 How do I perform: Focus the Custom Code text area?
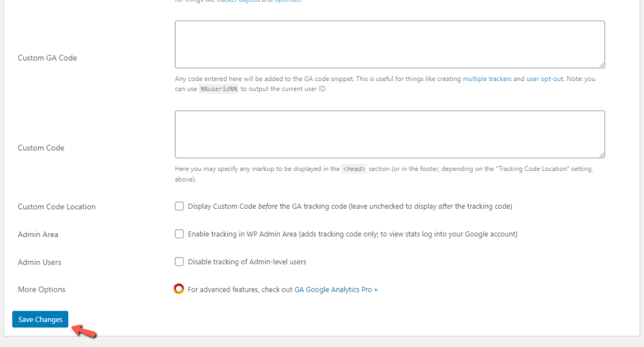pos(389,135)
